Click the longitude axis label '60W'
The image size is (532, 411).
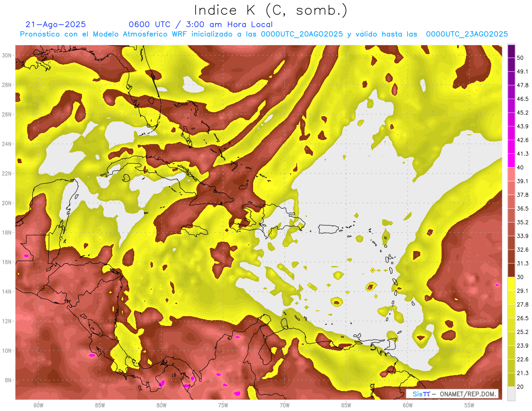point(408,405)
